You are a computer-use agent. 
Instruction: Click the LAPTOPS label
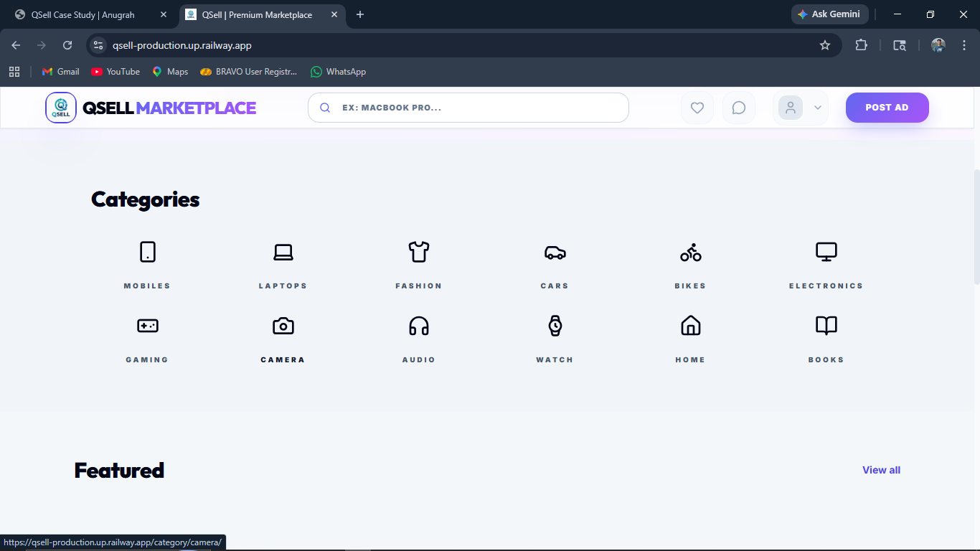click(x=283, y=286)
